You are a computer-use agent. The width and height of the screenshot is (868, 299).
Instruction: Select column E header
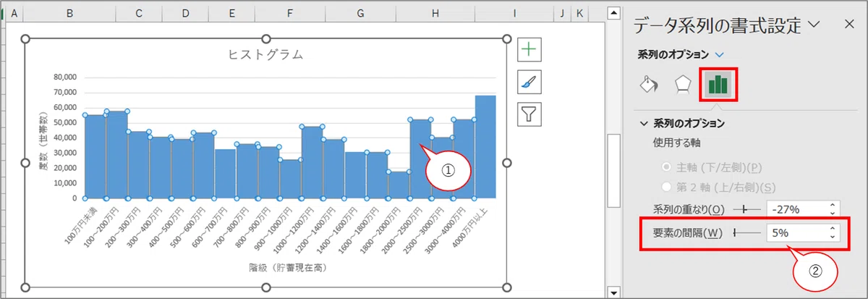click(231, 13)
